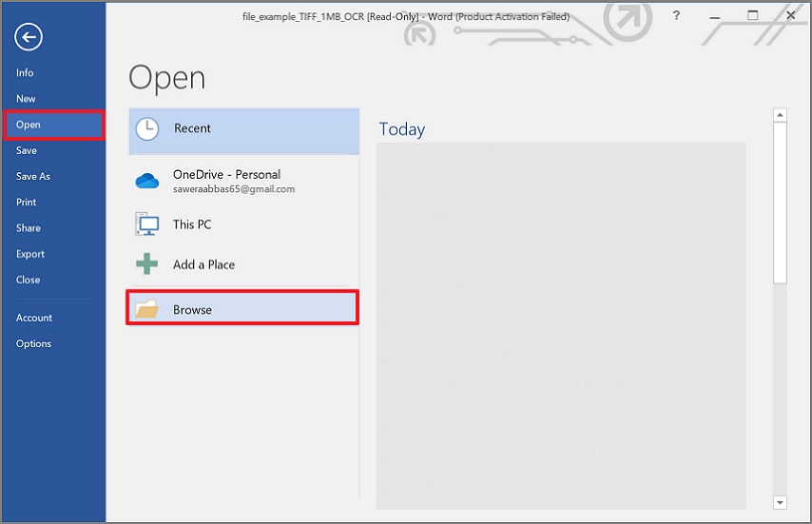Image resolution: width=812 pixels, height=524 pixels.
Task: Open the Export page
Action: click(x=30, y=254)
